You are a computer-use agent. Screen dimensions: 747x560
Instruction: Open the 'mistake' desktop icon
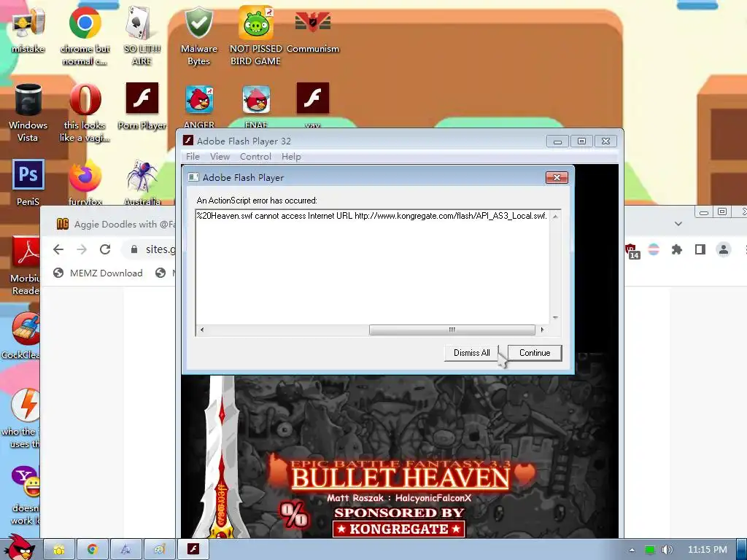pyautogui.click(x=28, y=28)
